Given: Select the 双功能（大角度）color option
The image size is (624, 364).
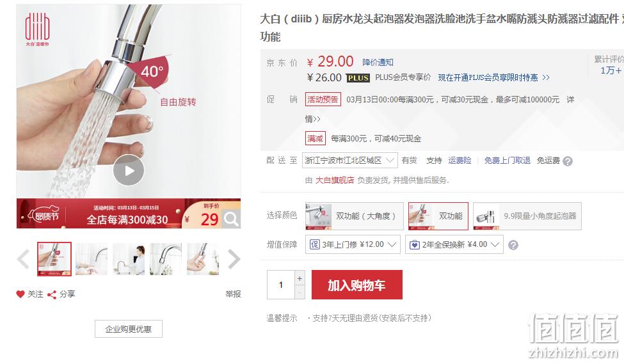Looking at the screenshot, I should point(354,216).
